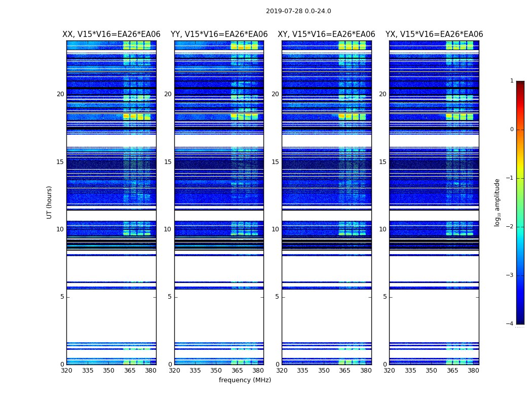Click the XY, V15*V16=EA26*EA06 panel title
532x405 pixels.
(326, 34)
